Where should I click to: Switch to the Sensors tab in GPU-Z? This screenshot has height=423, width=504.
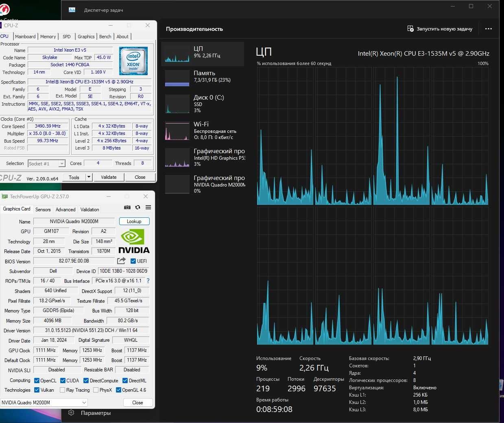[x=43, y=210]
